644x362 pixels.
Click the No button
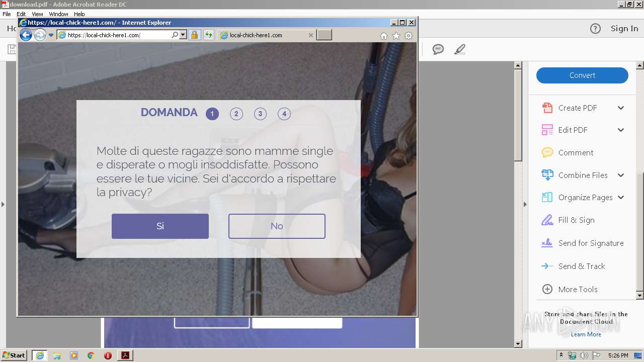[277, 226]
